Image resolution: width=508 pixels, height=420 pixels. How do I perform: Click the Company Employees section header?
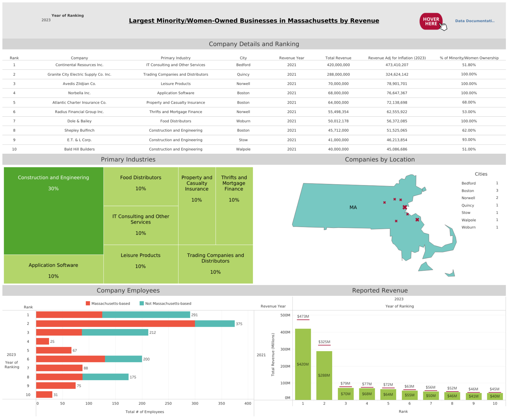click(x=128, y=290)
